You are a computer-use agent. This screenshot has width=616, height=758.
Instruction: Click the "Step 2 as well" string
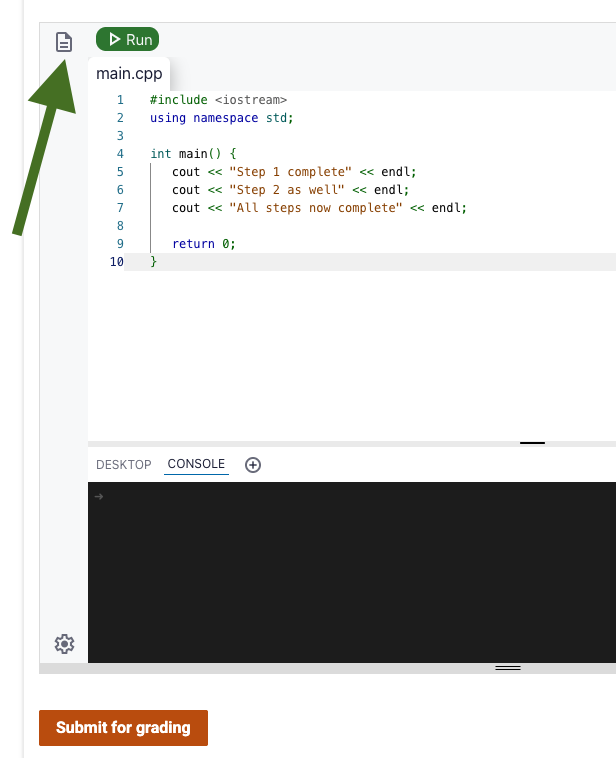pyautogui.click(x=287, y=190)
